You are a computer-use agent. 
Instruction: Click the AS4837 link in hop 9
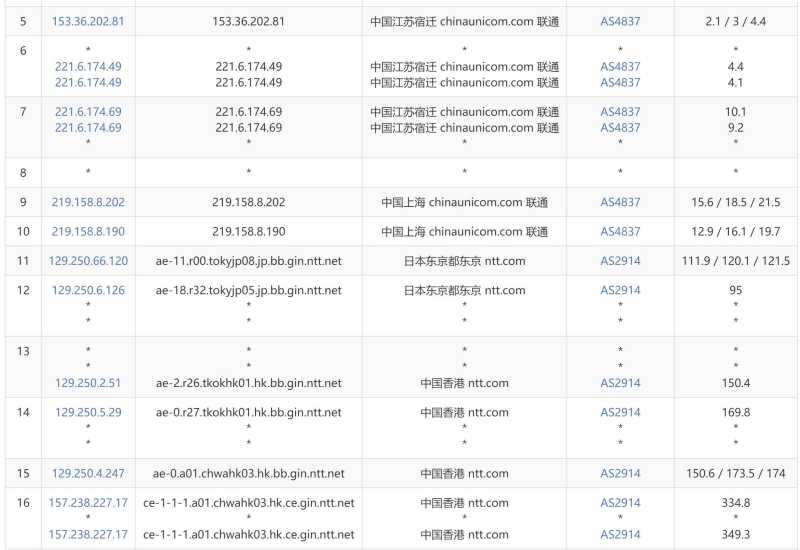[620, 202]
